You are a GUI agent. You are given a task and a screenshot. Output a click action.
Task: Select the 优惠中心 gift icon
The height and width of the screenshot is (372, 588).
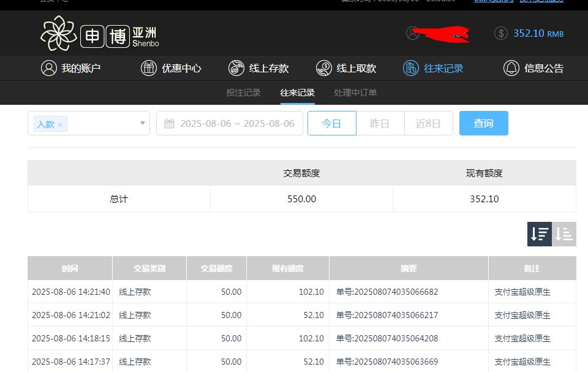point(148,68)
